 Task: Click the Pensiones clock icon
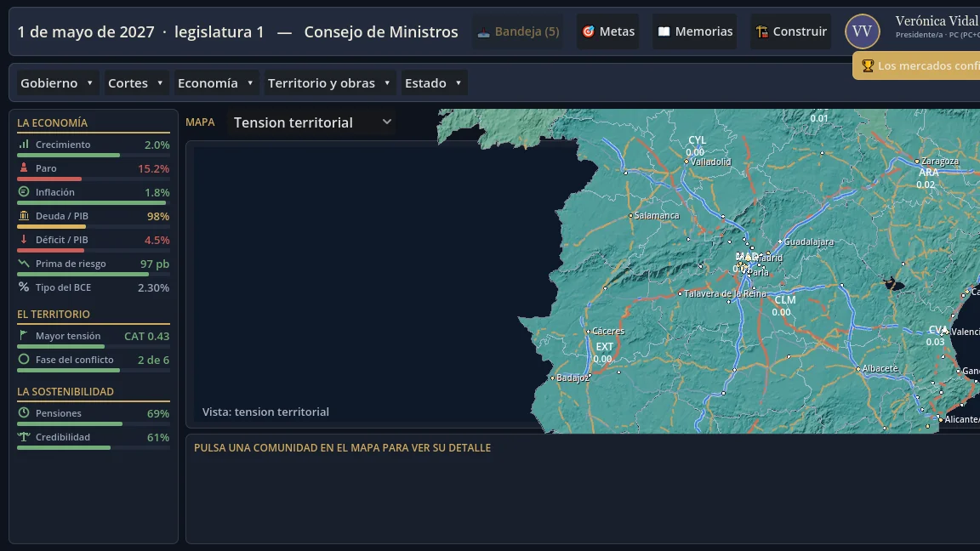point(24,413)
